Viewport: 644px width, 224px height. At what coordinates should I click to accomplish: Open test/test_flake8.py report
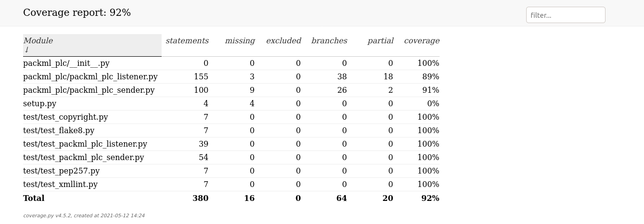[59, 130]
